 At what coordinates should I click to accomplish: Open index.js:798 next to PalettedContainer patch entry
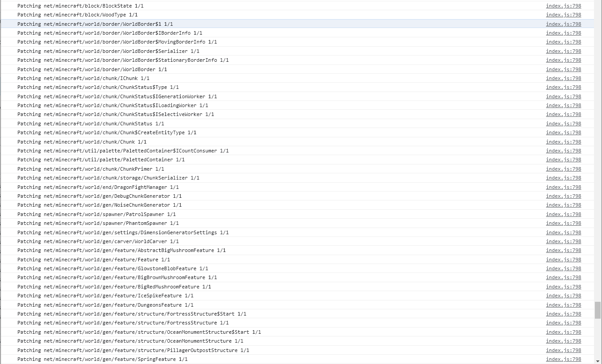point(563,160)
